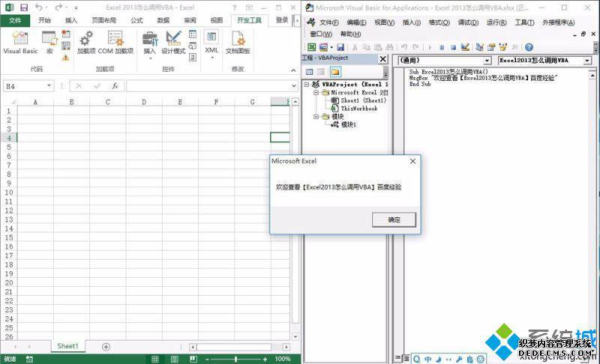The image size is (600, 364).
Task: Switch to Page Break Preview in status bar
Action: click(x=193, y=359)
